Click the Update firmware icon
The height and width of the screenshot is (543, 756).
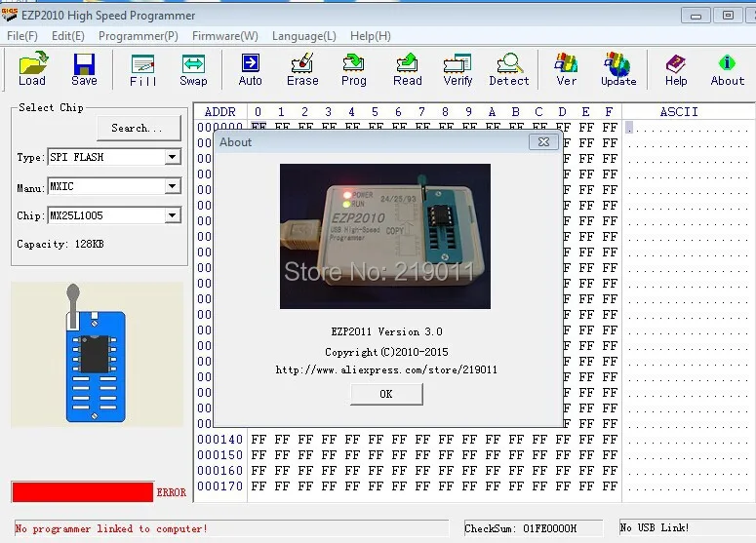pyautogui.click(x=618, y=69)
